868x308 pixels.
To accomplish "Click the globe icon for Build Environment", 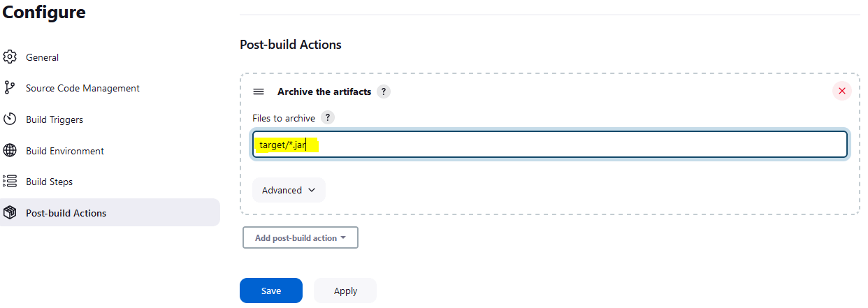I will pos(10,151).
